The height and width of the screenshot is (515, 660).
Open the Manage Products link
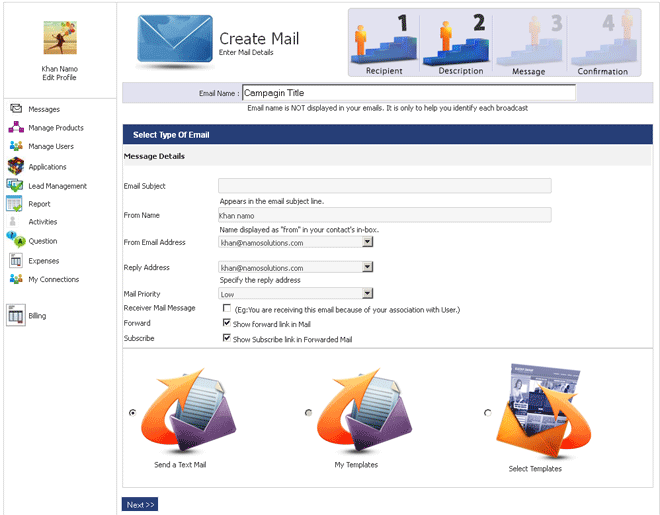(x=56, y=128)
